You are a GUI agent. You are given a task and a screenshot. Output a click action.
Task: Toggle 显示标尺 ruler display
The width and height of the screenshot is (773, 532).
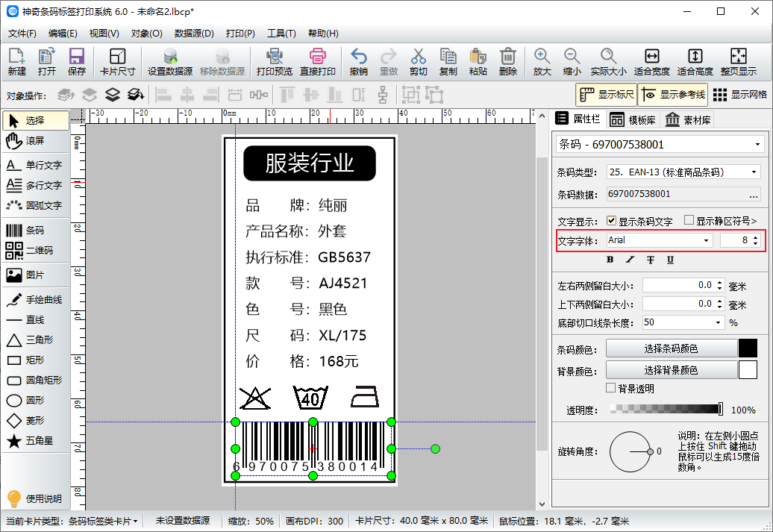(x=607, y=95)
